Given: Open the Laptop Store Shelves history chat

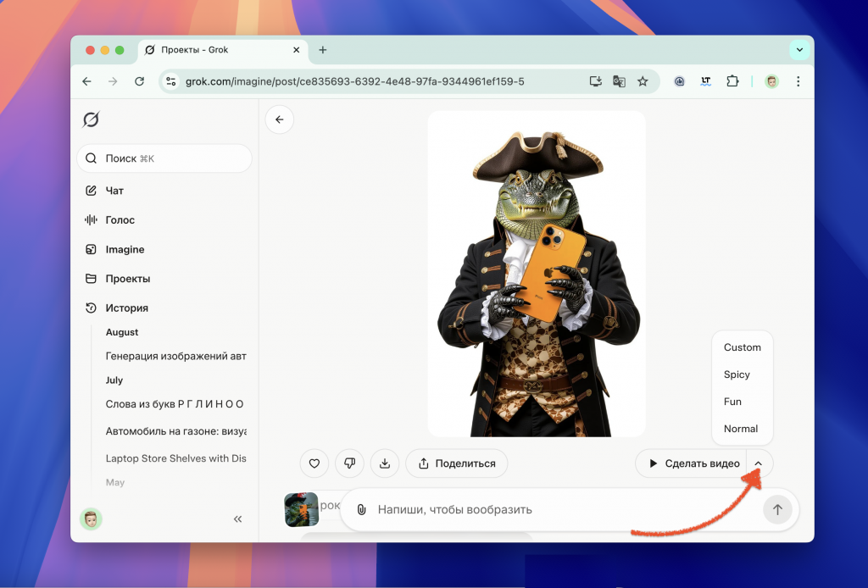Looking at the screenshot, I should pyautogui.click(x=175, y=458).
